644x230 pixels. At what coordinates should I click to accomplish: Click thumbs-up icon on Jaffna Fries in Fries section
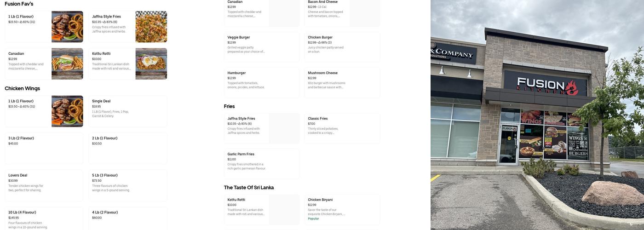click(240, 124)
